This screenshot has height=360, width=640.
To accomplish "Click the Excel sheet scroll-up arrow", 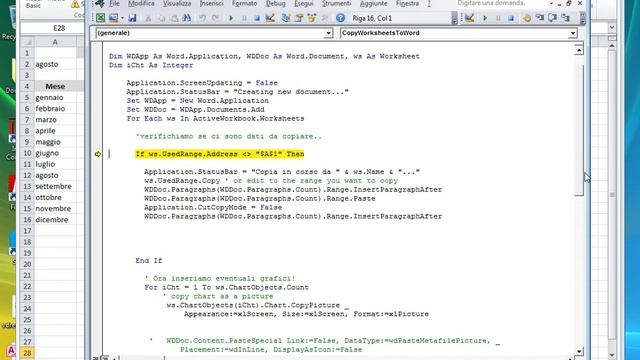I will [611, 46].
